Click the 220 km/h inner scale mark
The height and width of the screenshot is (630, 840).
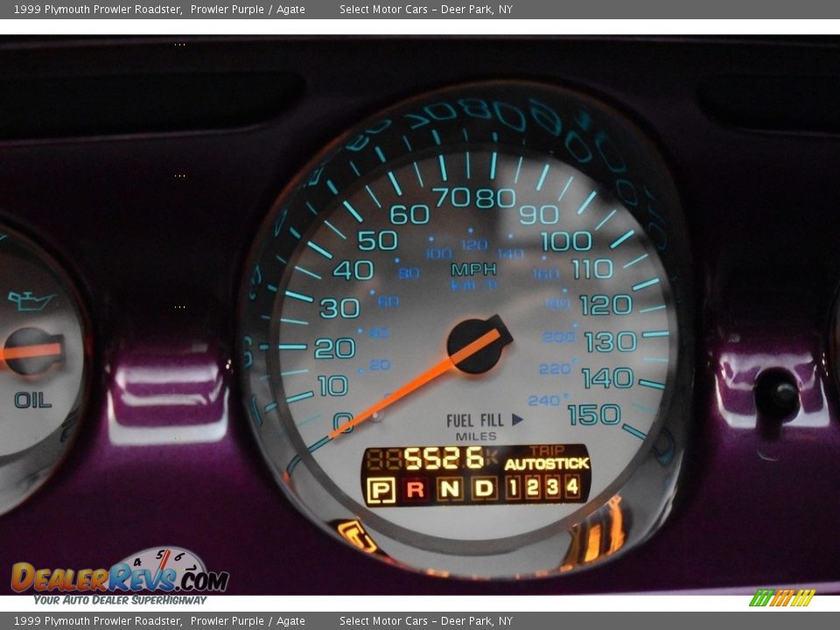pyautogui.click(x=555, y=368)
